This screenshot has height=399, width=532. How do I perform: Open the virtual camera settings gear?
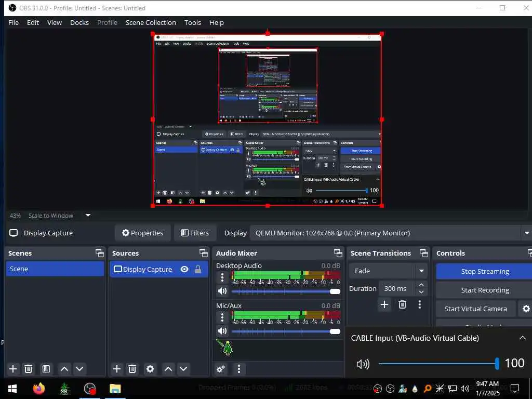[526, 309]
